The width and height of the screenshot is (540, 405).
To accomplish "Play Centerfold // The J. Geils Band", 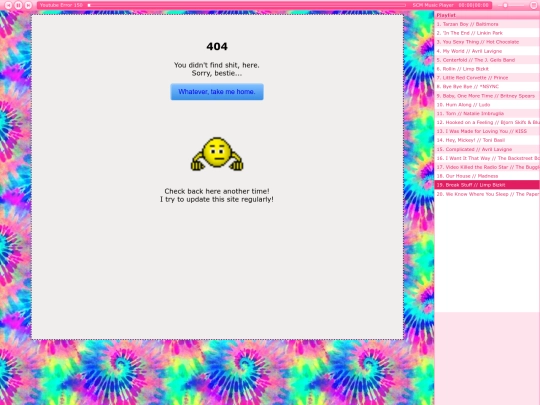I will tap(487, 60).
